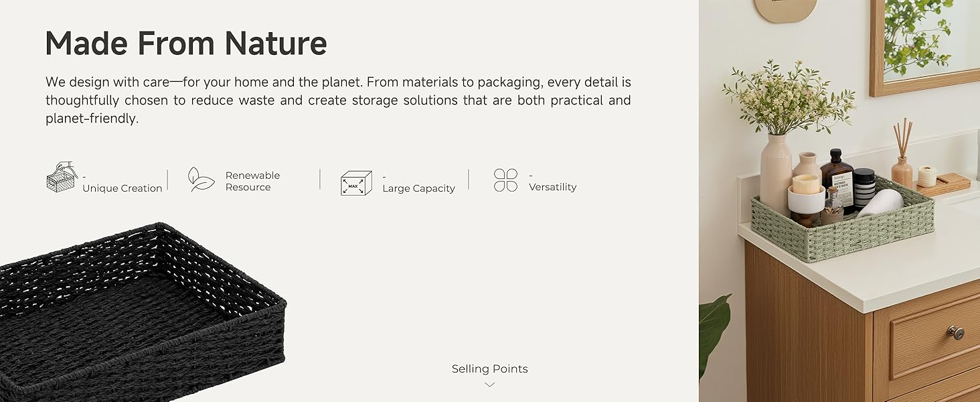Click the MAX box capacity icon
Screen dimensions: 980x402
(x=356, y=183)
